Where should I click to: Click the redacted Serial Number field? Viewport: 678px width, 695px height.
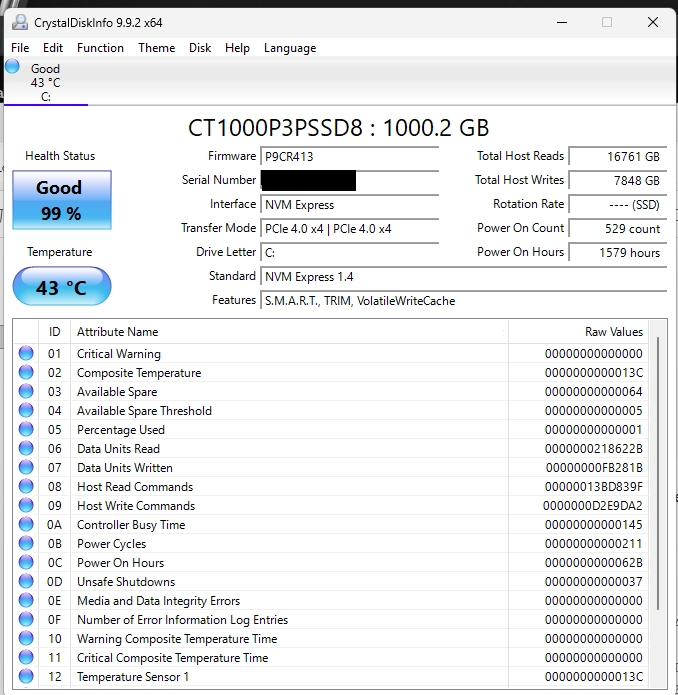click(349, 180)
